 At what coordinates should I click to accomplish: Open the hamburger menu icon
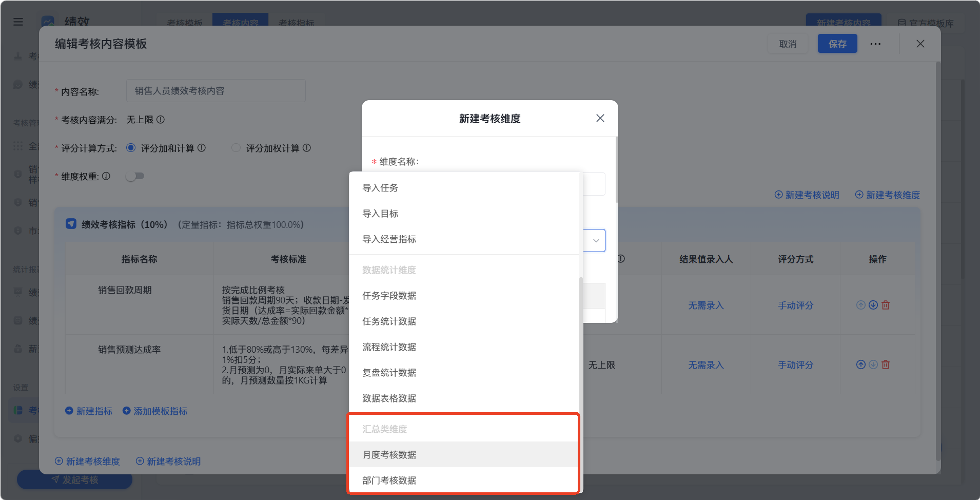click(x=18, y=22)
